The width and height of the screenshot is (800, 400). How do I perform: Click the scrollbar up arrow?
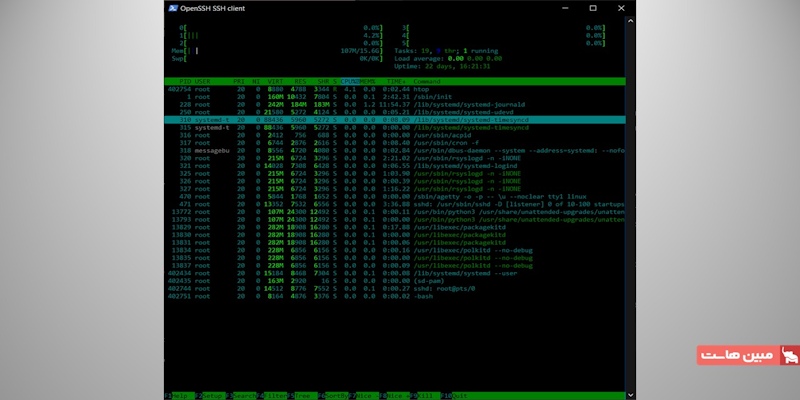631,21
